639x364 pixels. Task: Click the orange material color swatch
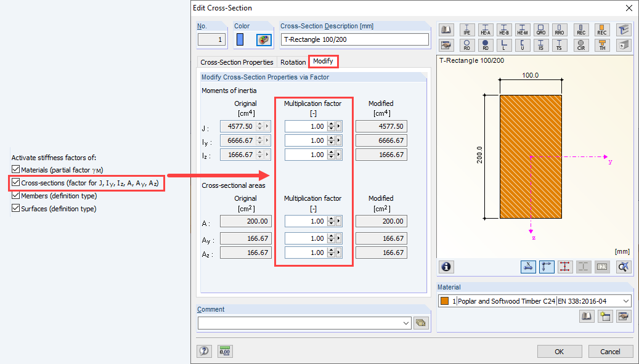[445, 301]
